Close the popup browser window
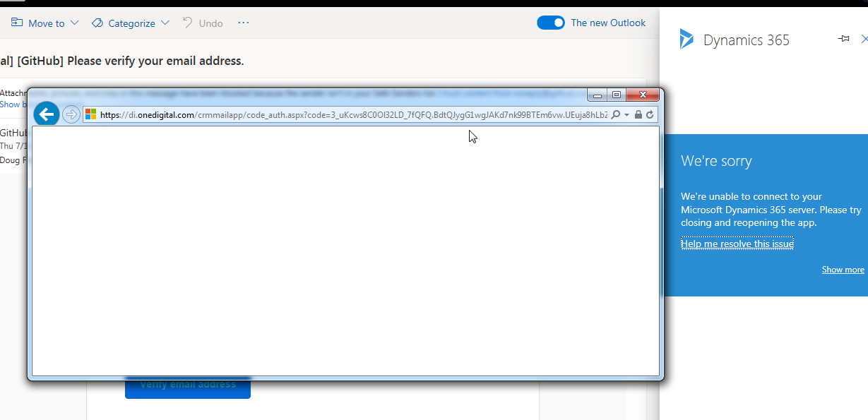Viewport: 868px width, 420px height. click(643, 95)
